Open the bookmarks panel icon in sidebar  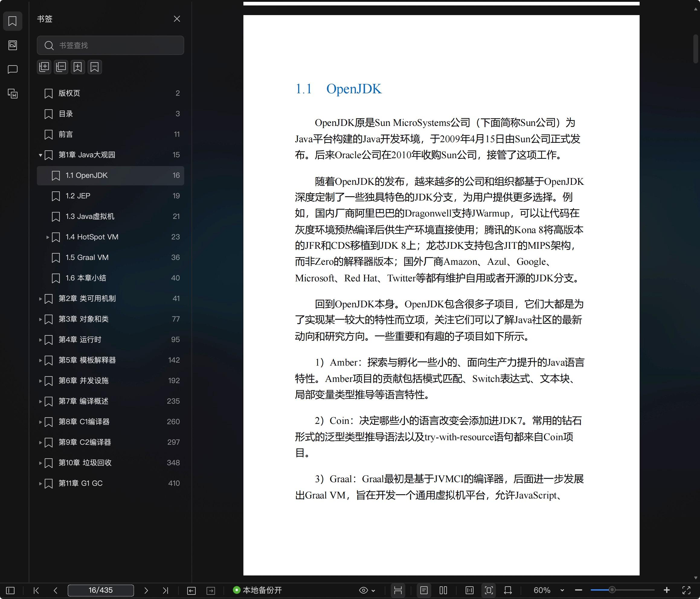click(12, 21)
